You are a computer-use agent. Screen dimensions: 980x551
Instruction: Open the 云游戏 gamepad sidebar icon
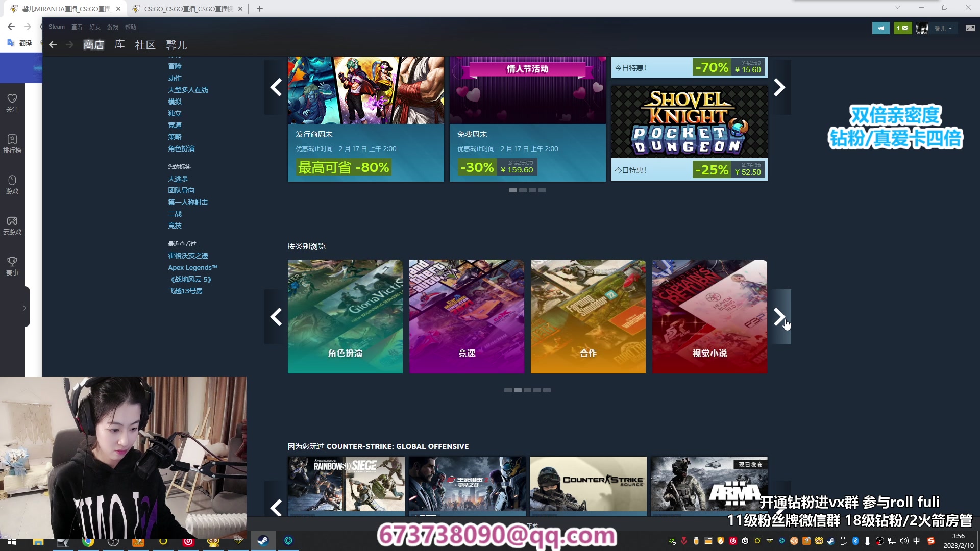[x=12, y=225]
